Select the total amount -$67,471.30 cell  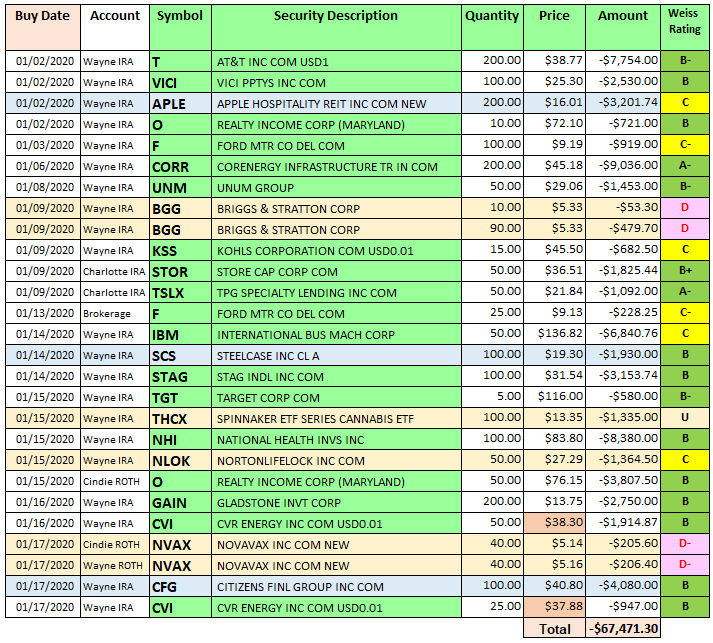(623, 629)
